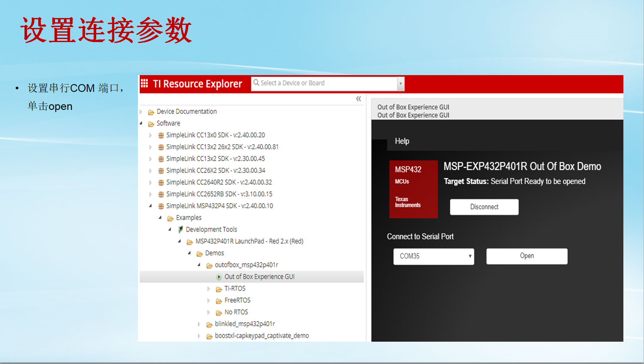Click the SimpleLink CC26X2 SDK package icon
The width and height of the screenshot is (644, 364).
[161, 171]
